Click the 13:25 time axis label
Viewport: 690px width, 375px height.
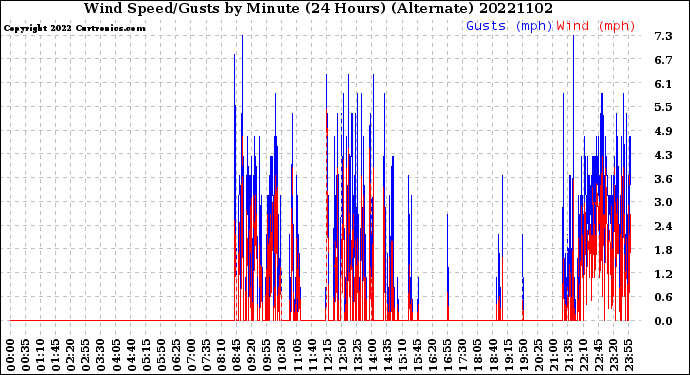(x=356, y=355)
